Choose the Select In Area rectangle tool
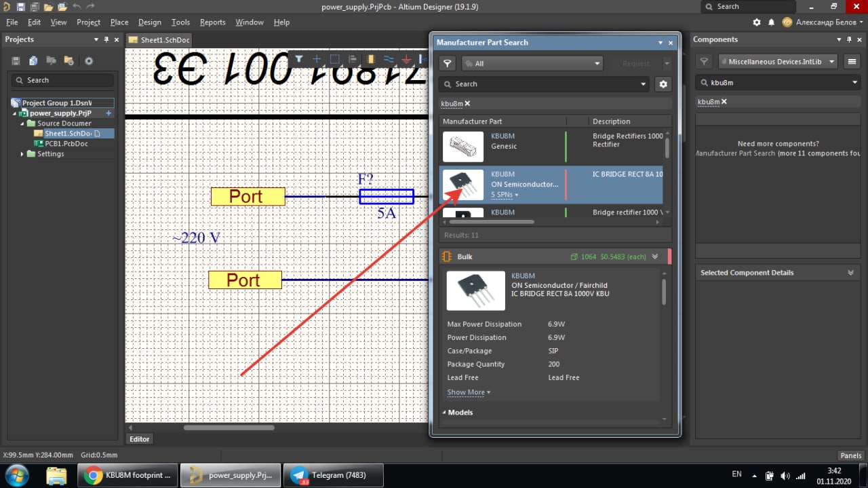 [x=334, y=59]
